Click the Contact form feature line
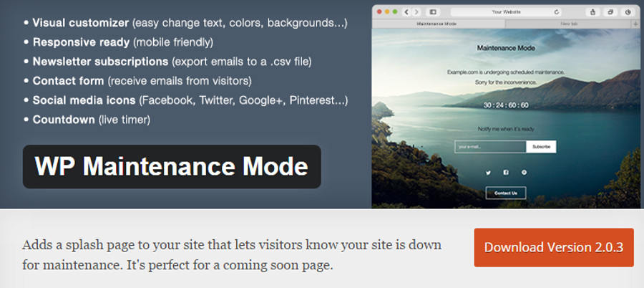644x288 pixels. coord(137,81)
